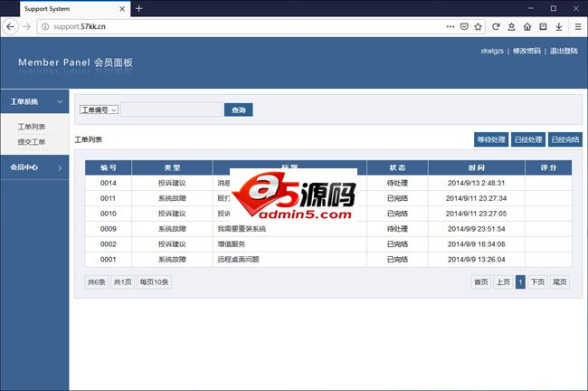Click the 查询 search button
588x391 pixels.
coord(239,110)
